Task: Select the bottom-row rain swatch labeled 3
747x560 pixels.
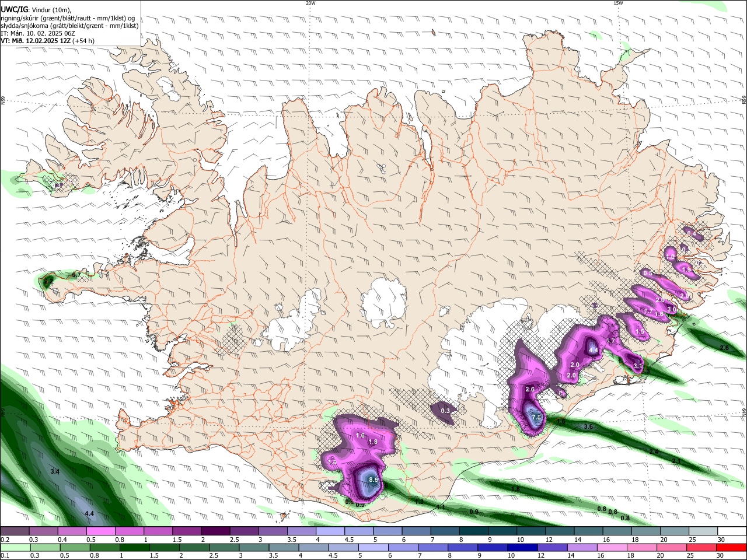Action: pos(254,548)
